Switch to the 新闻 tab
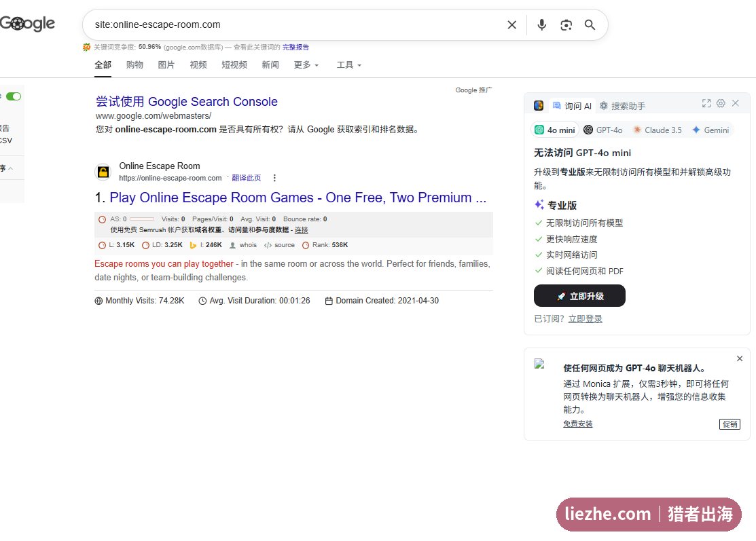This screenshot has width=756, height=541. (270, 65)
